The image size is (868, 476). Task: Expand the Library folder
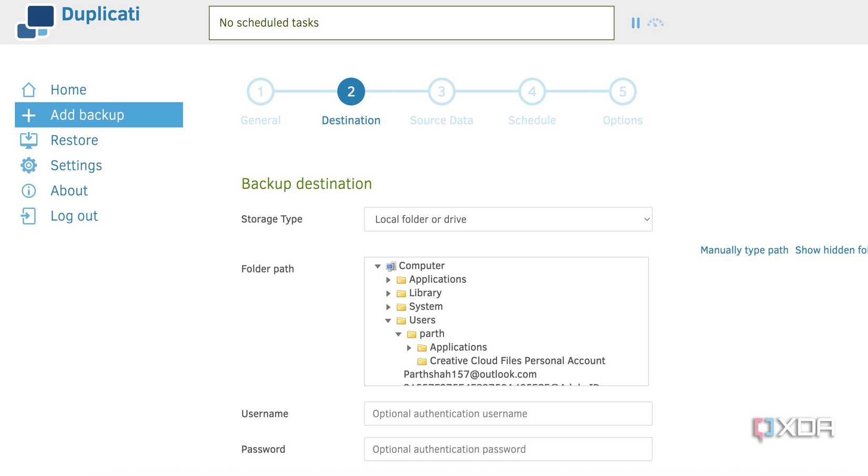[388, 293]
